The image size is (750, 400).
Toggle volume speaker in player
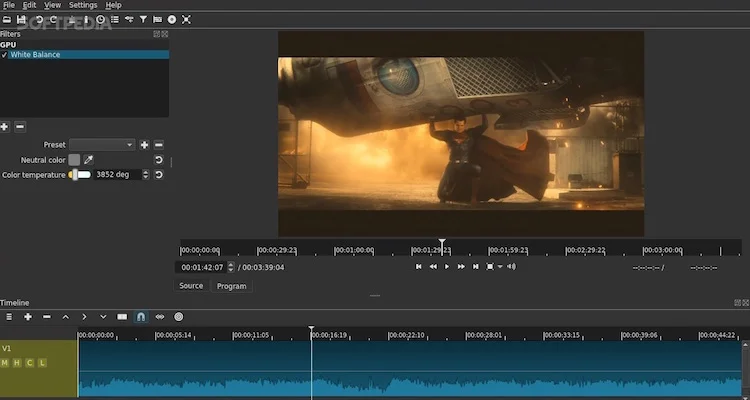click(x=511, y=267)
